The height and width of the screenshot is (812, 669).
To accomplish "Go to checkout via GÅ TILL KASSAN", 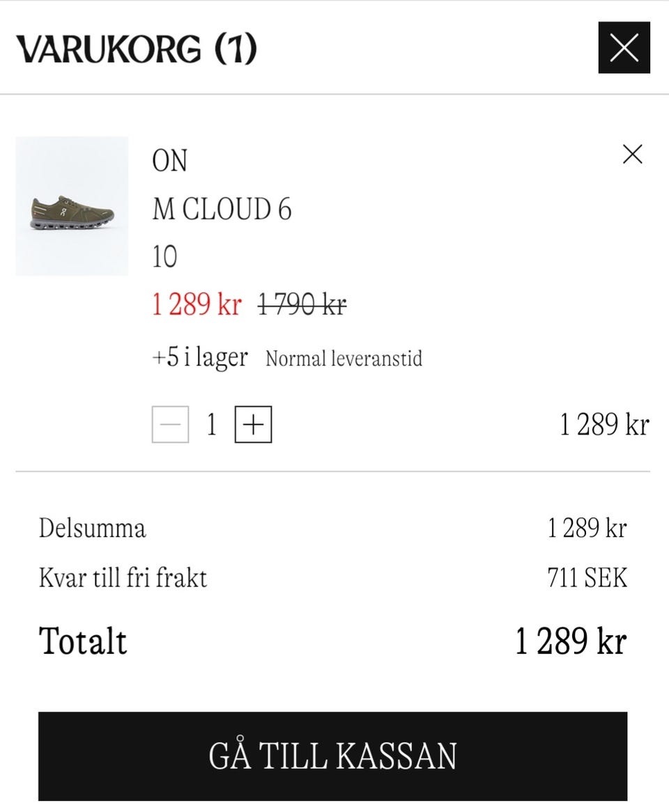I will (x=332, y=756).
